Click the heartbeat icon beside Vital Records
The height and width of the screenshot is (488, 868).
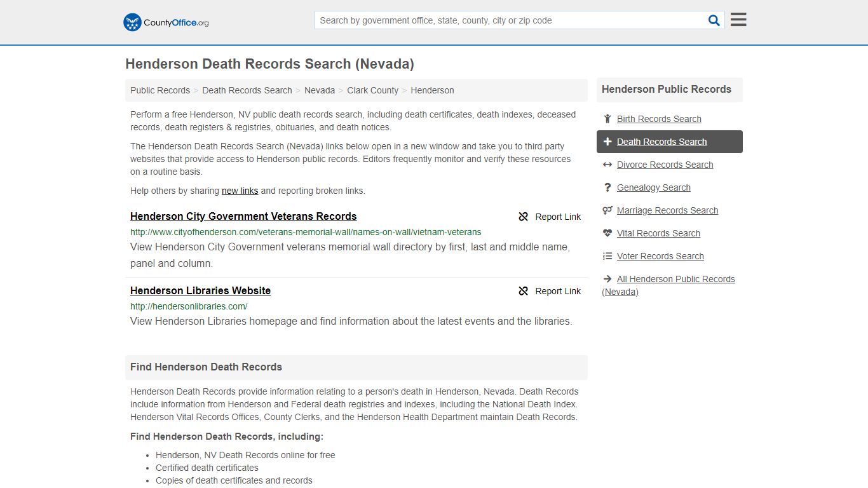click(x=607, y=233)
